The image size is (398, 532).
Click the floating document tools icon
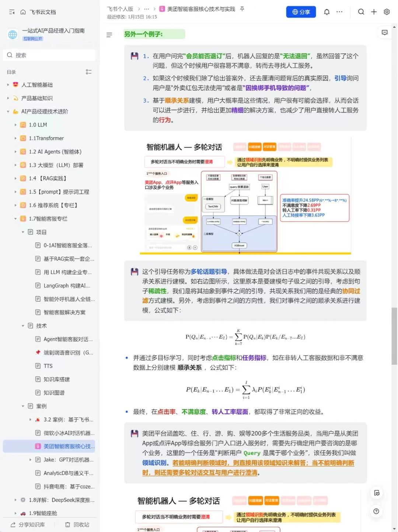(x=376, y=493)
